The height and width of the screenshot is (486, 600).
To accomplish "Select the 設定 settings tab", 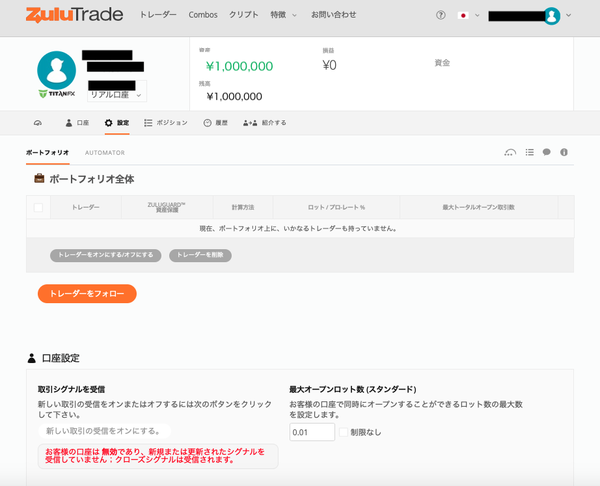I will click(117, 123).
